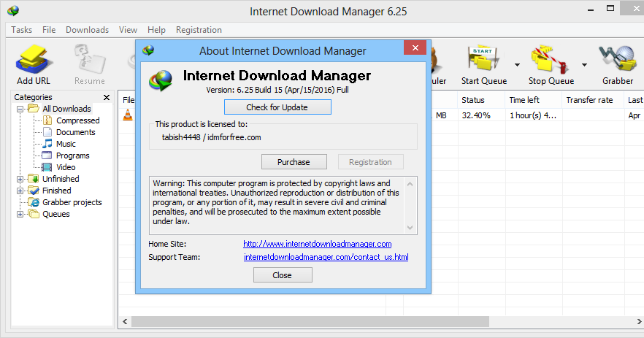Click the Close button in About dialog
Screen dimensions: 644x338
tap(283, 275)
